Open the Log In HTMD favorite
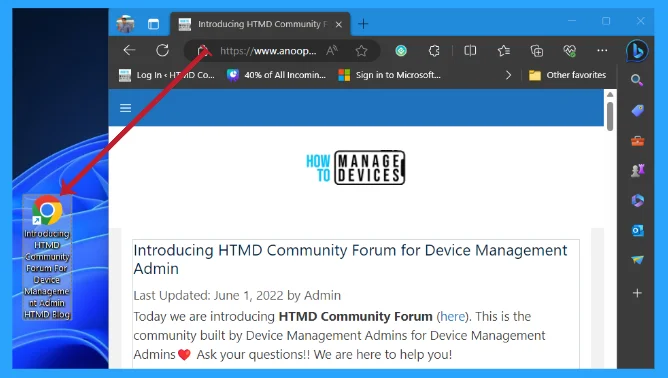This screenshot has width=668, height=378. point(167,75)
